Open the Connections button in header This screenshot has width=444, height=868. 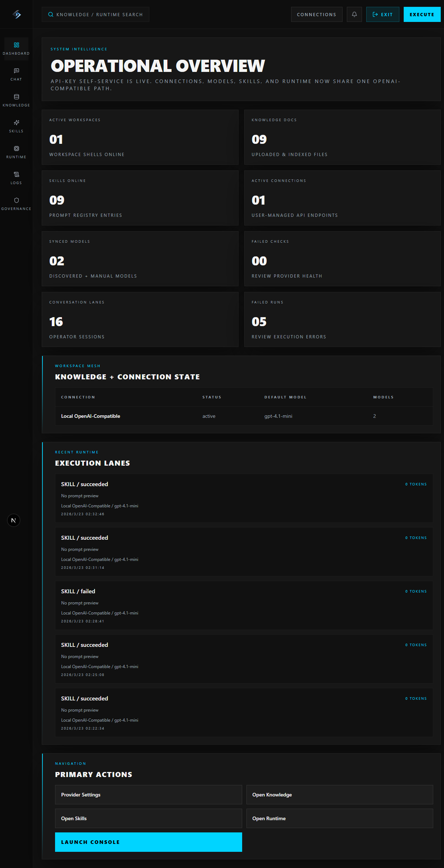coord(317,14)
